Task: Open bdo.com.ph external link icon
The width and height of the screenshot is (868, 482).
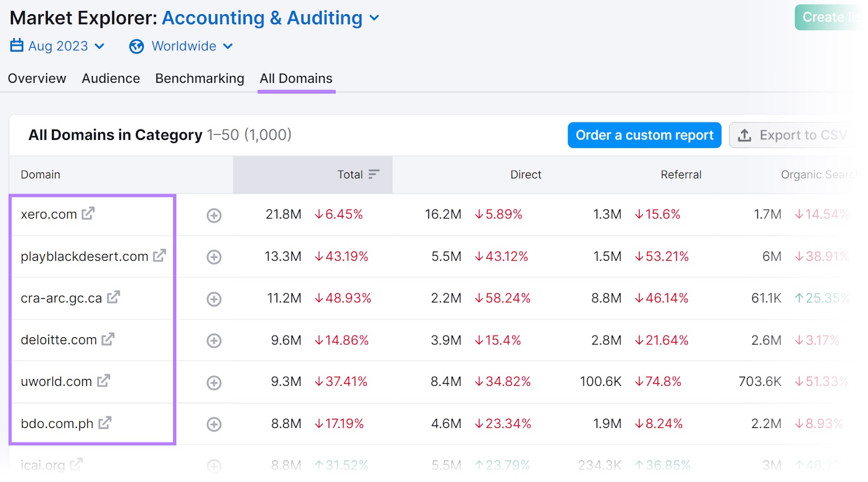Action: [105, 422]
